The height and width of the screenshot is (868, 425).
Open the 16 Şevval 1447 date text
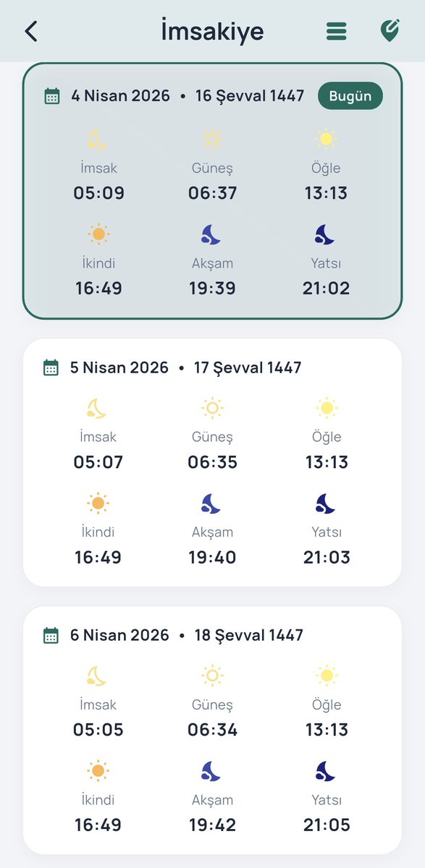tap(250, 96)
